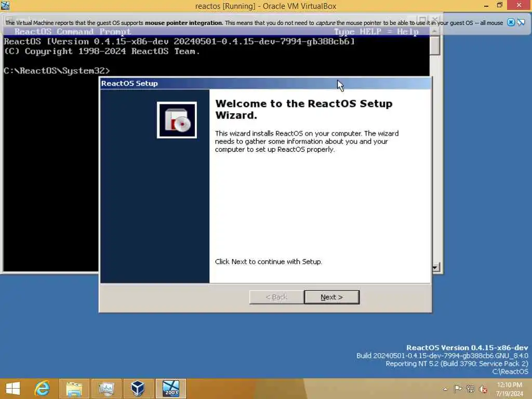Click the VirtualBox window icon in title bar
532x399 pixels.
[x=5, y=5]
